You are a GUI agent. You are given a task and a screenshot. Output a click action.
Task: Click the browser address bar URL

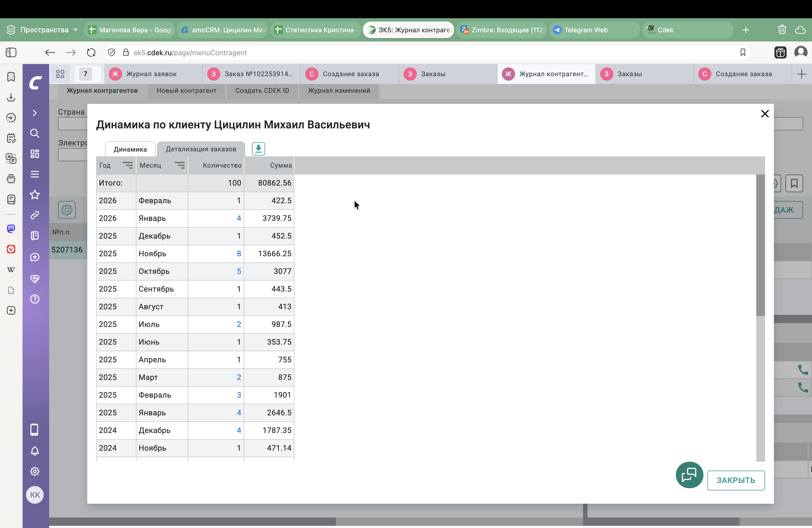[x=190, y=52]
